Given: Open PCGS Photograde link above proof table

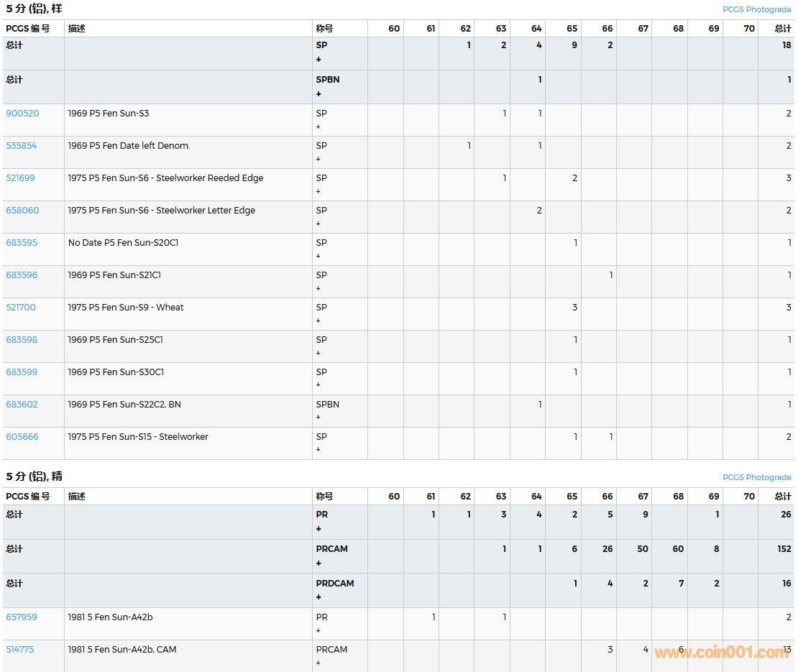Looking at the screenshot, I should click(x=756, y=477).
